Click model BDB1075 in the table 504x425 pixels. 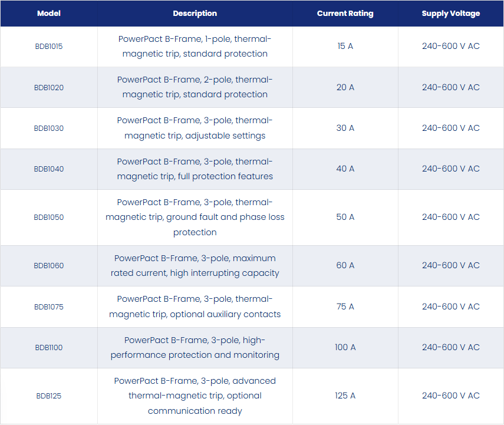tap(49, 307)
